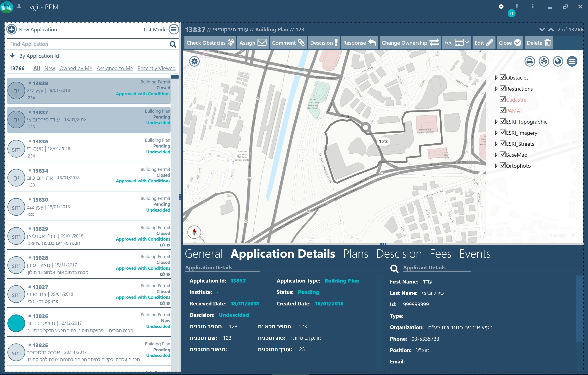The width and height of the screenshot is (588, 375).
Task: Expand the ESRI_Topographic layer node
Action: pos(496,122)
